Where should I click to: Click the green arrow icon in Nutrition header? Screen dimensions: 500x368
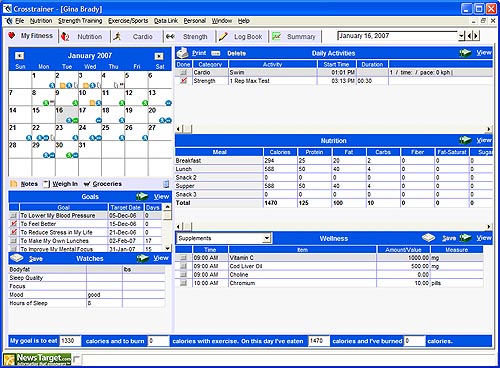465,140
